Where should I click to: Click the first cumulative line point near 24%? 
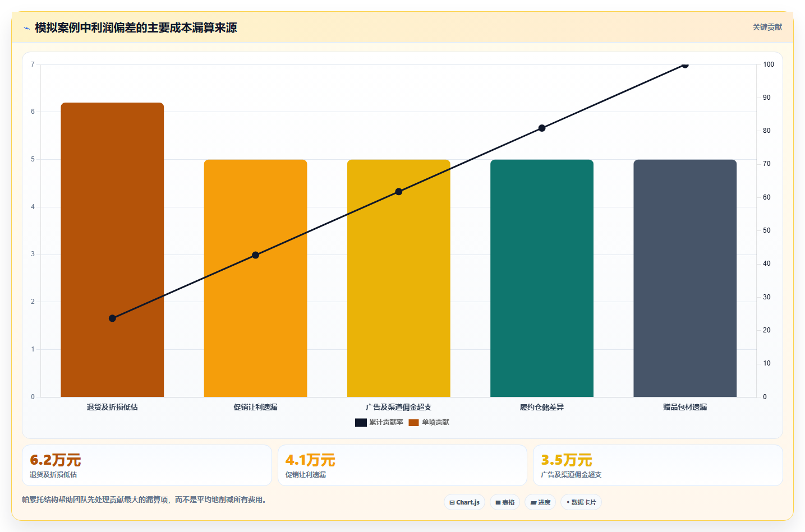tap(112, 318)
